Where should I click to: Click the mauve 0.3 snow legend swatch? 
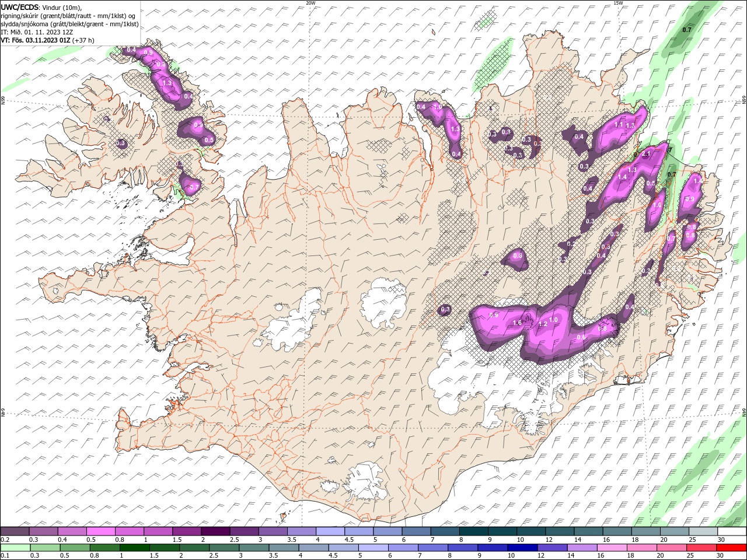point(43,531)
